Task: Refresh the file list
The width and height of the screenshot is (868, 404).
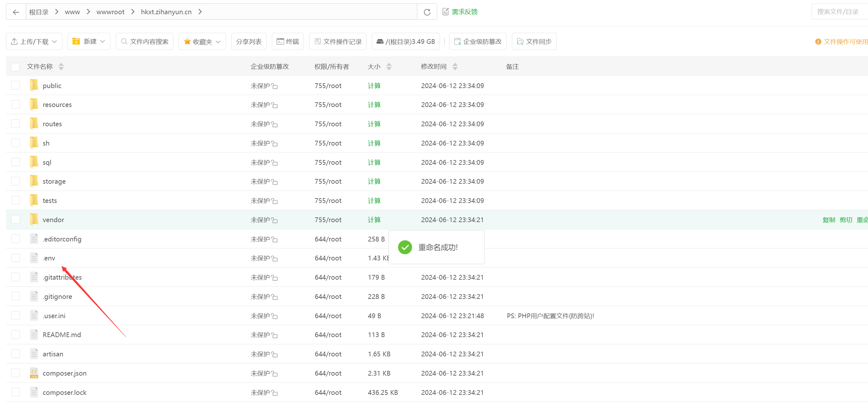Action: 427,12
